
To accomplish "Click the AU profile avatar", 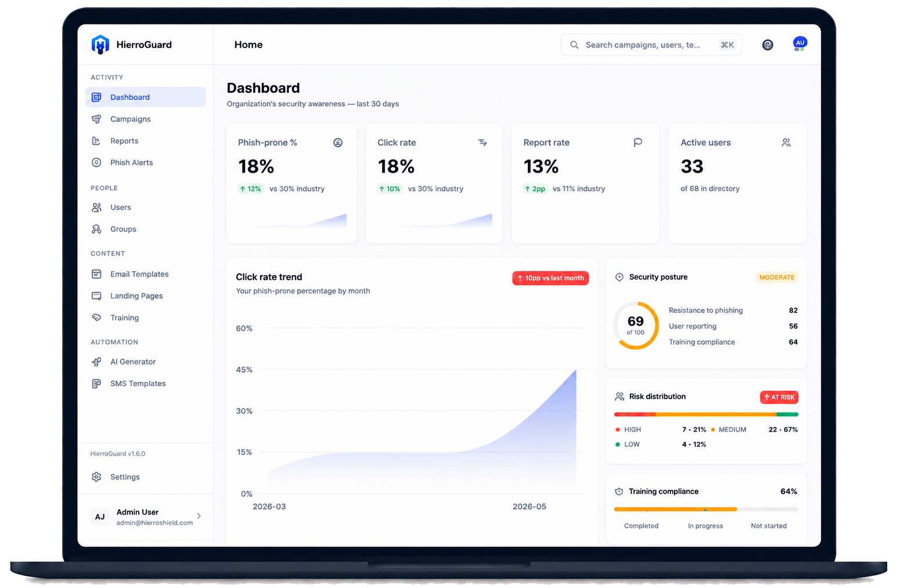I will pyautogui.click(x=800, y=44).
